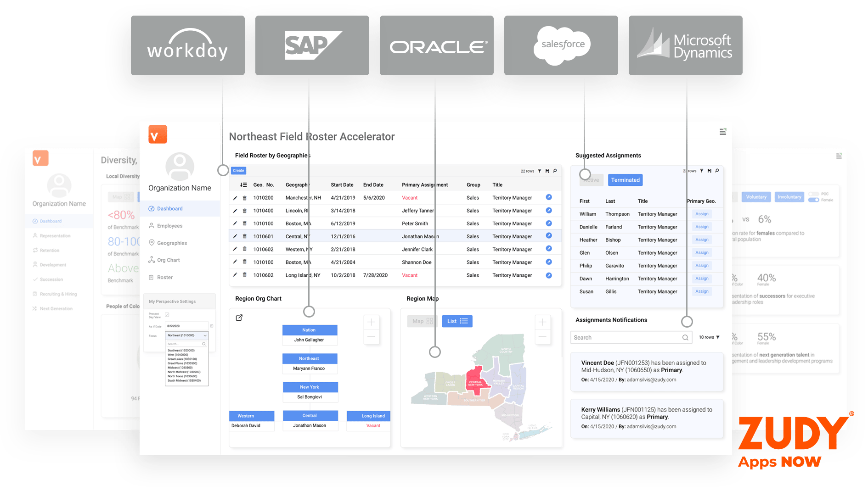Click the magnifier in the Assignments Notifications search

coord(685,338)
